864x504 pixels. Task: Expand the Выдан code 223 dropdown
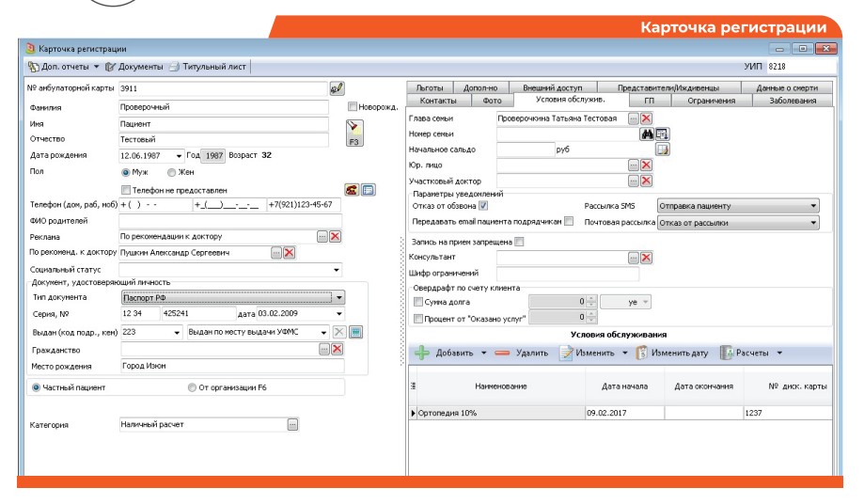(177, 332)
